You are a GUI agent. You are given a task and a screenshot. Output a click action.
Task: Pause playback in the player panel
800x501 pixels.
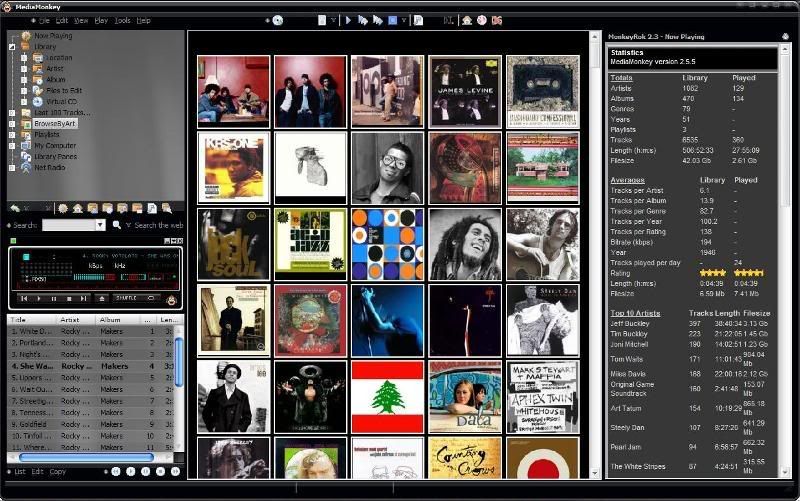(54, 298)
